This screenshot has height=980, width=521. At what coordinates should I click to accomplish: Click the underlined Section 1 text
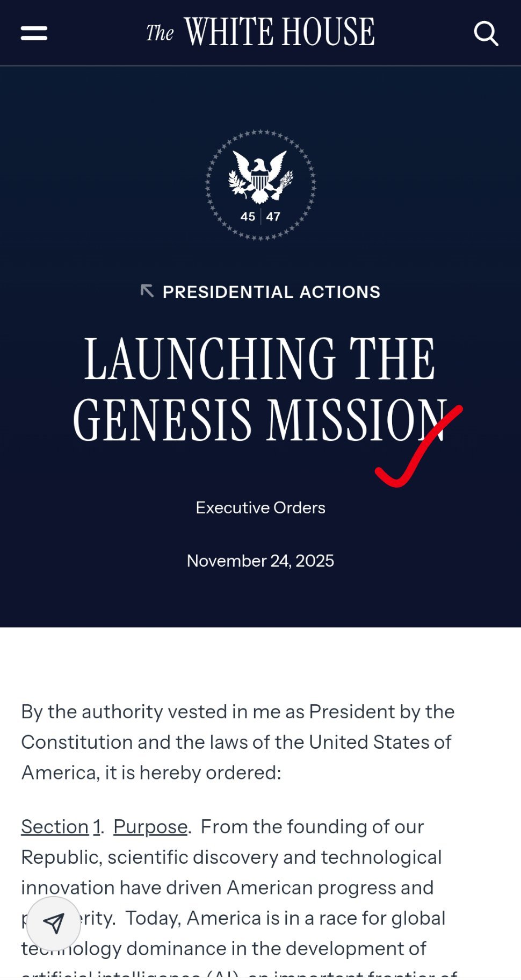point(60,827)
